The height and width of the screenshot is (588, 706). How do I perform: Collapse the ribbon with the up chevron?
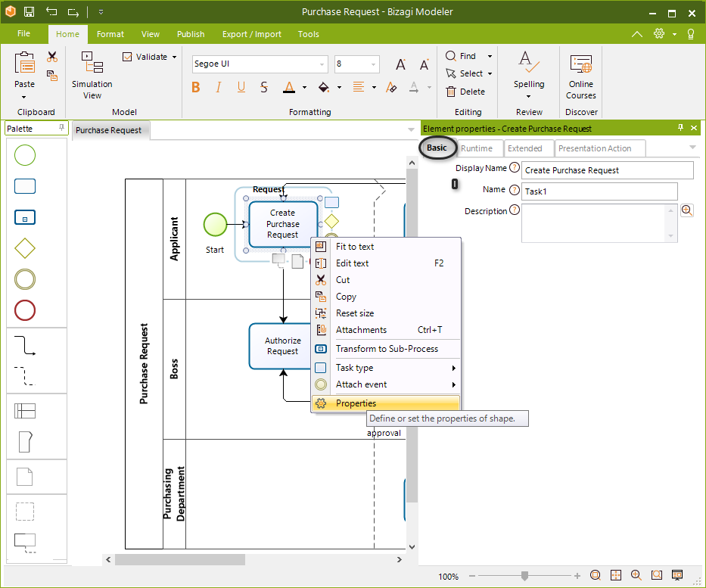[636, 34]
